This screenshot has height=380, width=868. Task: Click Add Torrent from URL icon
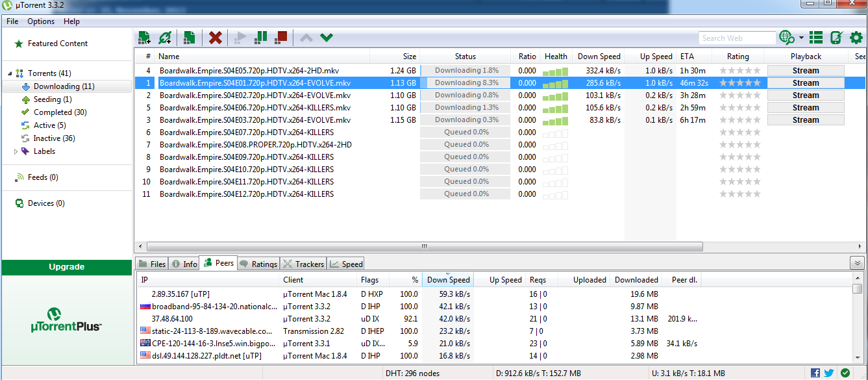pyautogui.click(x=166, y=38)
